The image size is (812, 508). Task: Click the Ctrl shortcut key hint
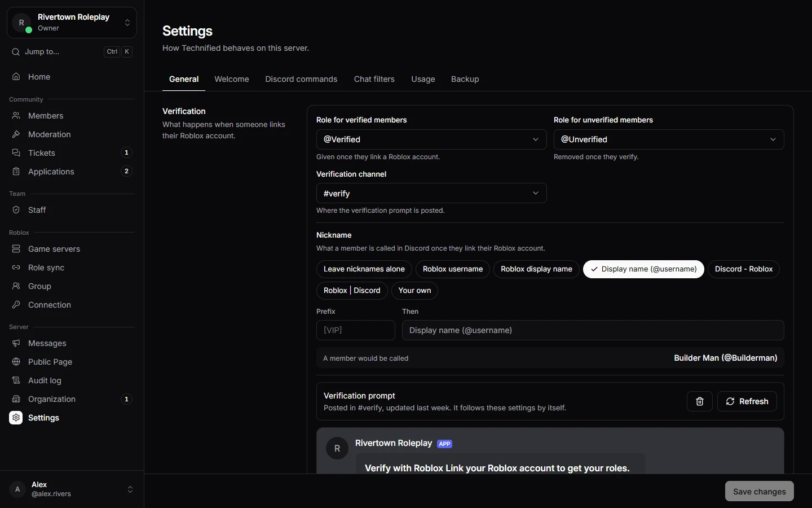pyautogui.click(x=112, y=52)
